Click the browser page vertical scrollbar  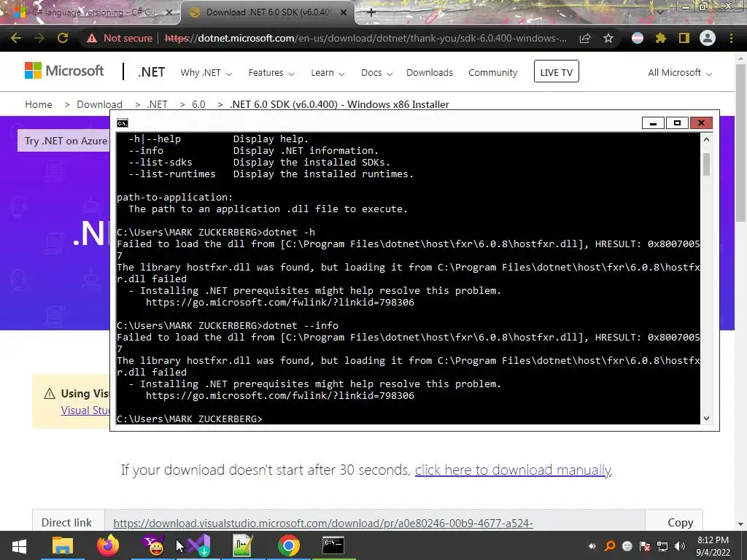740,143
